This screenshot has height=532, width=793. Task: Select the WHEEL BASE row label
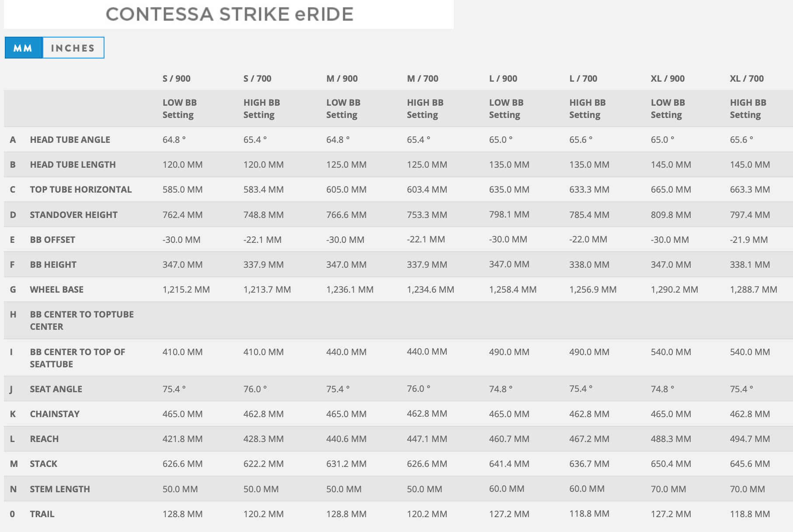point(56,290)
